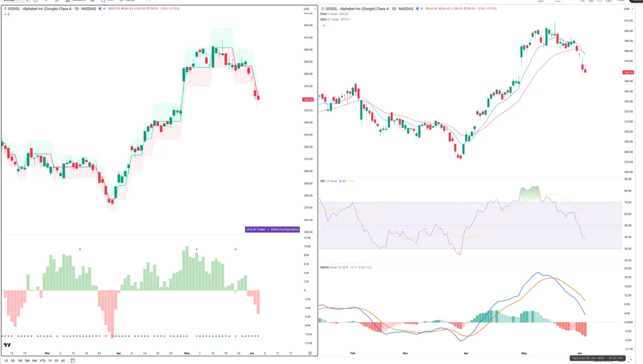Click the left chart GOOGL symbol title
Image resolution: width=643 pixels, height=364 pixels.
click(x=52, y=9)
